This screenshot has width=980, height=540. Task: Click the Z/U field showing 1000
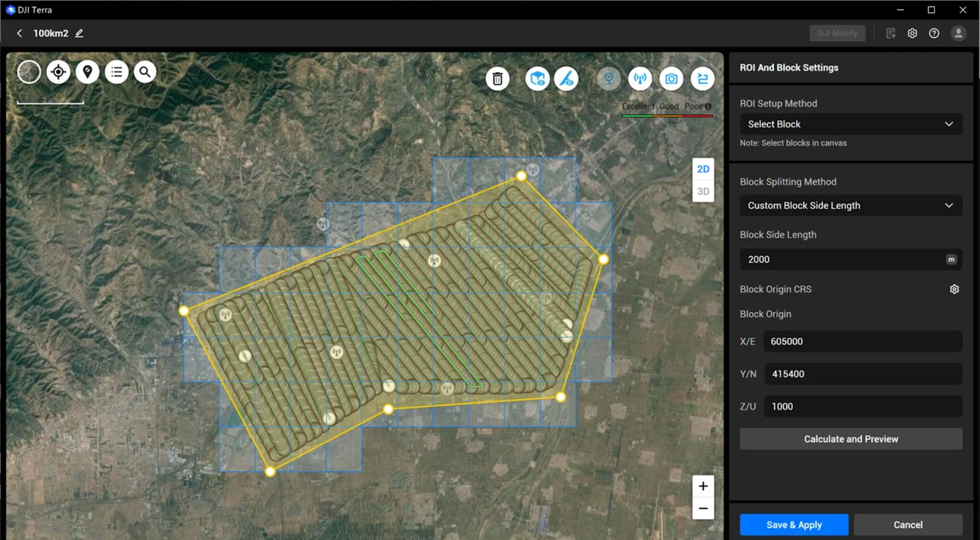pyautogui.click(x=863, y=407)
